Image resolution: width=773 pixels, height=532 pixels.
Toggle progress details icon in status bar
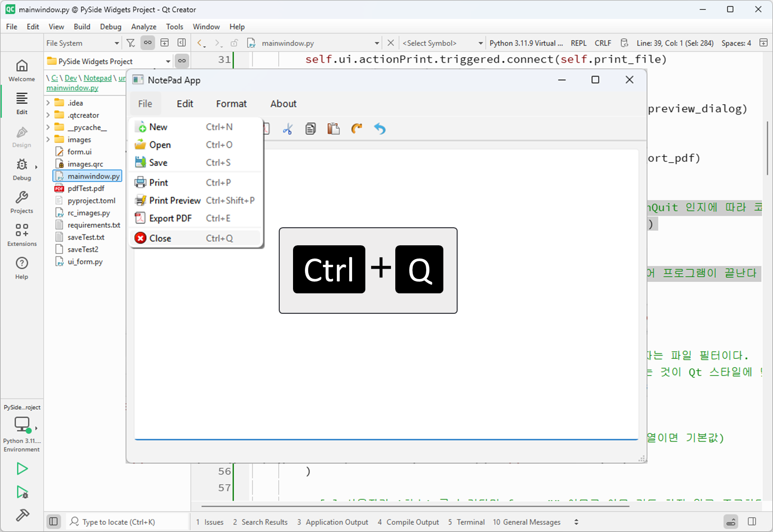coord(731,522)
